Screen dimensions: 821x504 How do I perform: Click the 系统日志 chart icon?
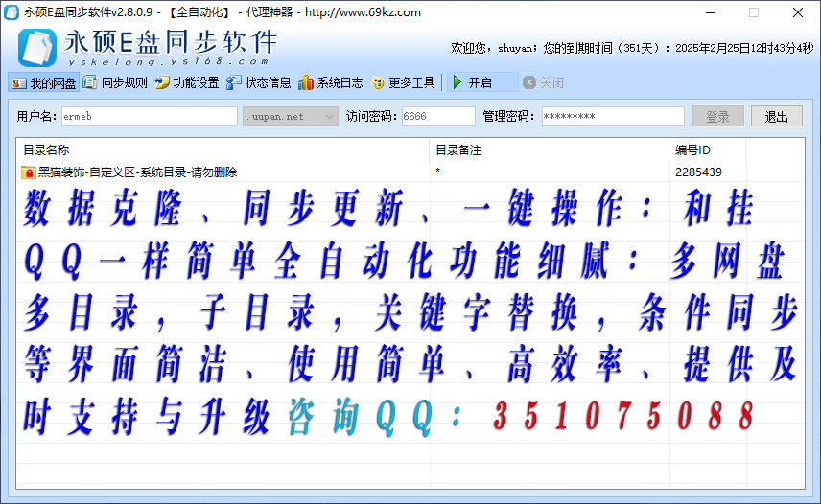(x=306, y=83)
